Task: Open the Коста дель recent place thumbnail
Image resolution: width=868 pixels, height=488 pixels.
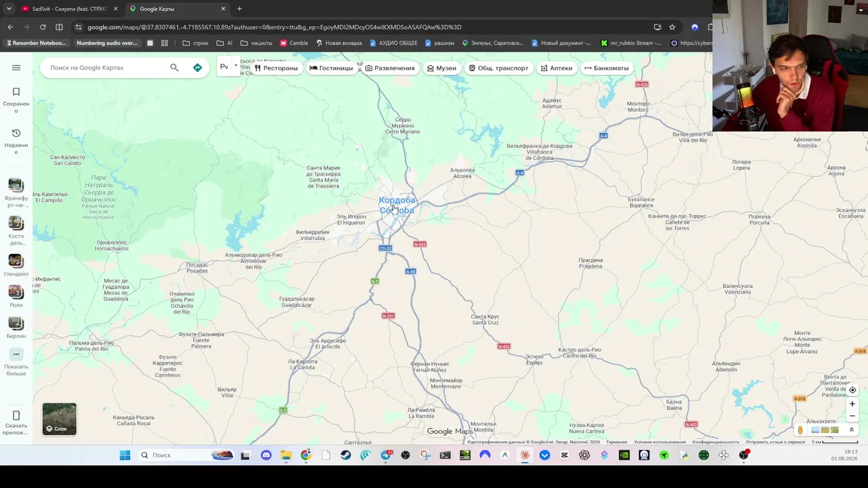Action: pyautogui.click(x=16, y=224)
